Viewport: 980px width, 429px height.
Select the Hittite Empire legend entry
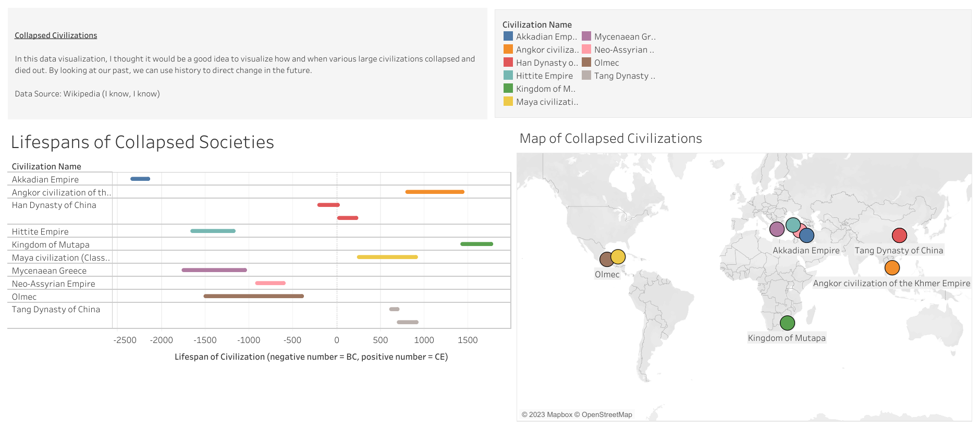[x=544, y=76]
